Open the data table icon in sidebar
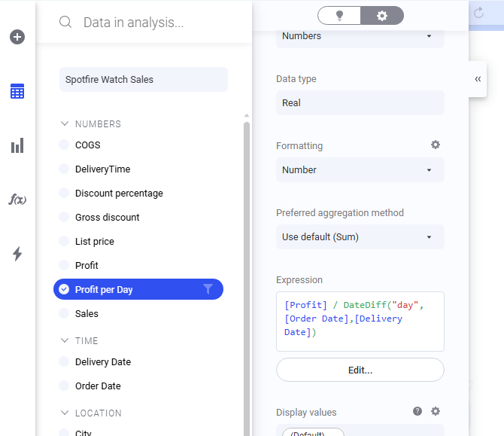 tap(17, 92)
